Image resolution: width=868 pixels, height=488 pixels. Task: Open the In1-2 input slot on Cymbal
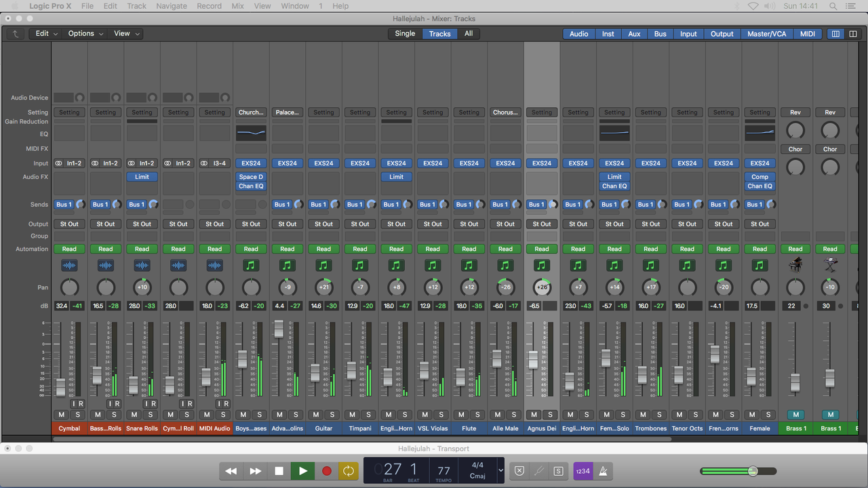(x=69, y=163)
